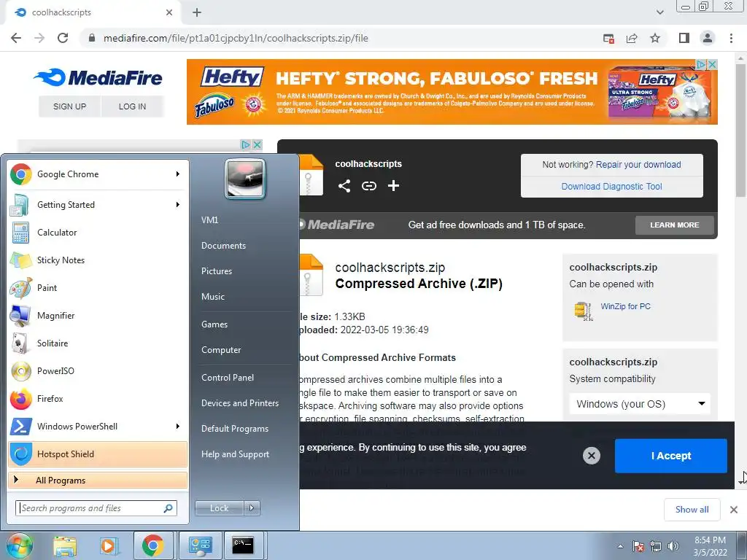Click the Lock button
Image resolution: width=747 pixels, height=560 pixels.
point(219,508)
